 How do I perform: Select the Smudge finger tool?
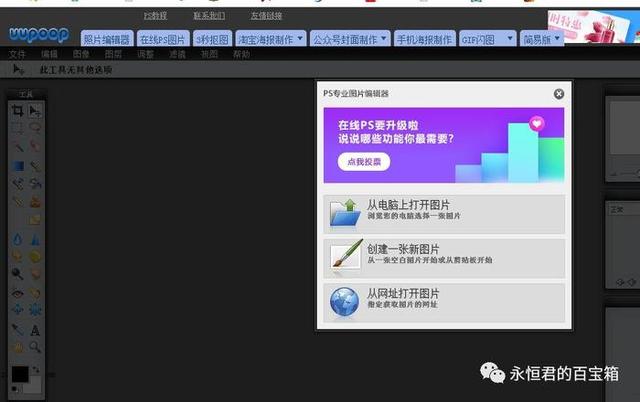click(x=17, y=256)
